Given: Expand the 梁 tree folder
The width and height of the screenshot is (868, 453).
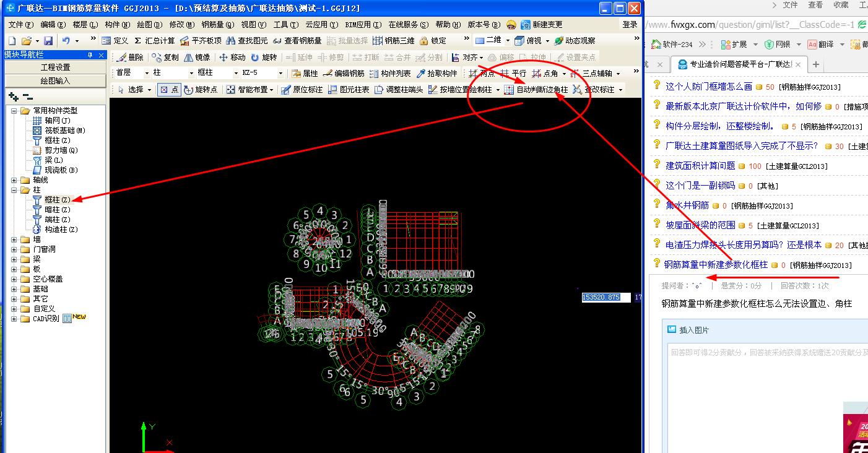Looking at the screenshot, I should pos(14,259).
